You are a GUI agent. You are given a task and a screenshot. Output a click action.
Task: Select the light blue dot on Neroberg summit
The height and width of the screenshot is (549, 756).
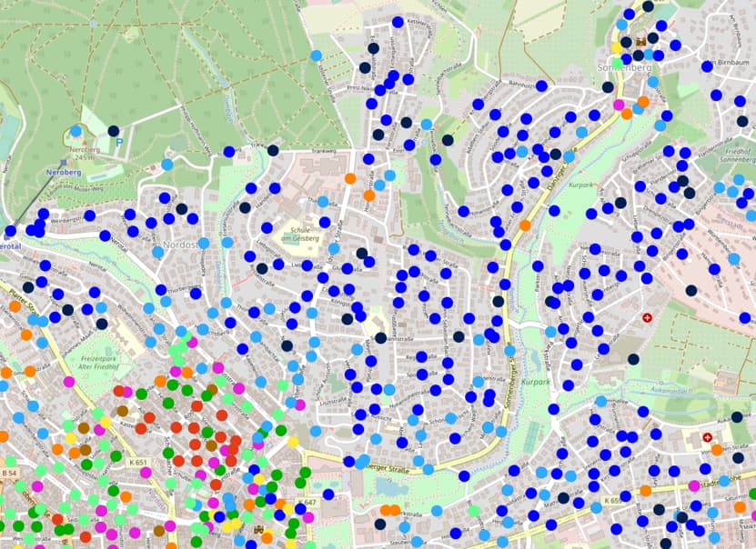76,131
